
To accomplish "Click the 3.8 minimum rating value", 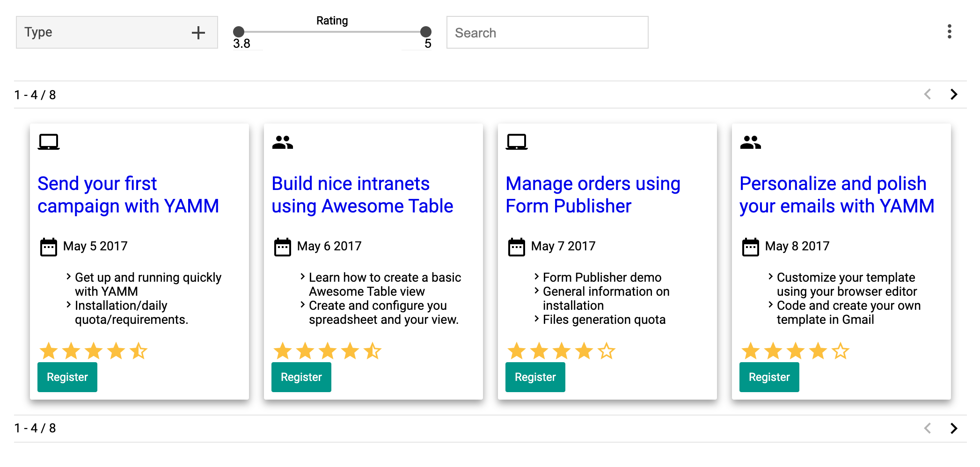I will (x=241, y=44).
